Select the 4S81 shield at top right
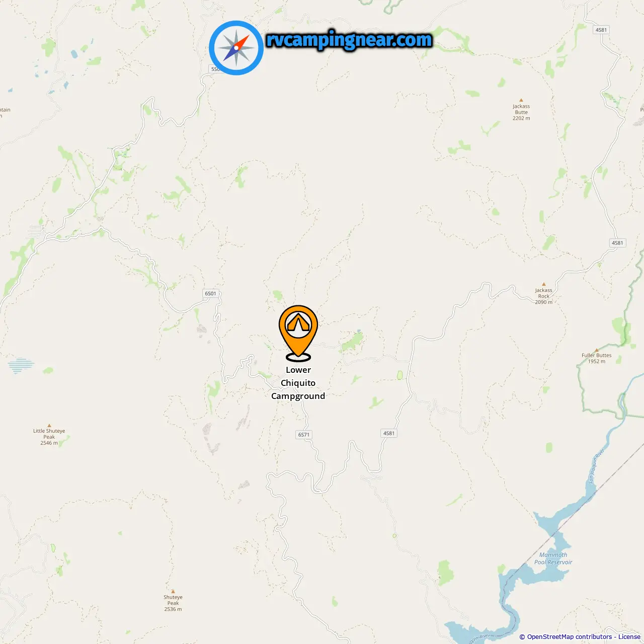This screenshot has height=644, width=644. click(x=601, y=30)
